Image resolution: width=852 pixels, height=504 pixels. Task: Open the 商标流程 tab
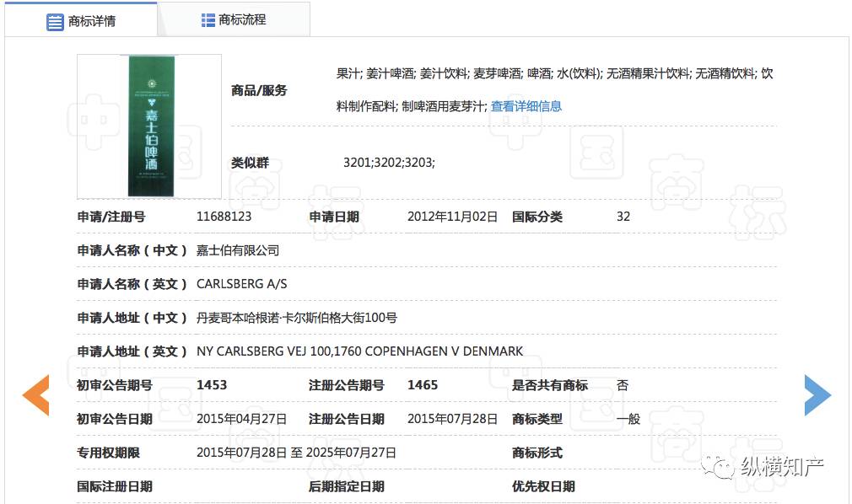coord(234,20)
